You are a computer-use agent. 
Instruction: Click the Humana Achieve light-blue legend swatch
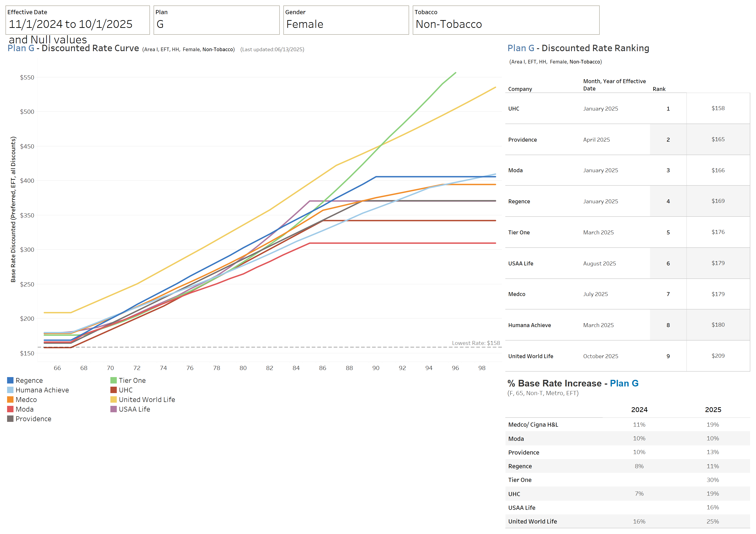(10, 390)
